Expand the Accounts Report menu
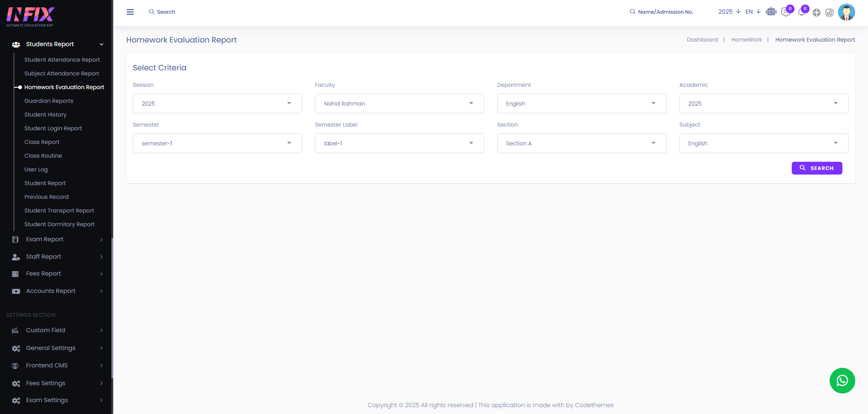Viewport: 868px width, 414px height. click(x=101, y=291)
